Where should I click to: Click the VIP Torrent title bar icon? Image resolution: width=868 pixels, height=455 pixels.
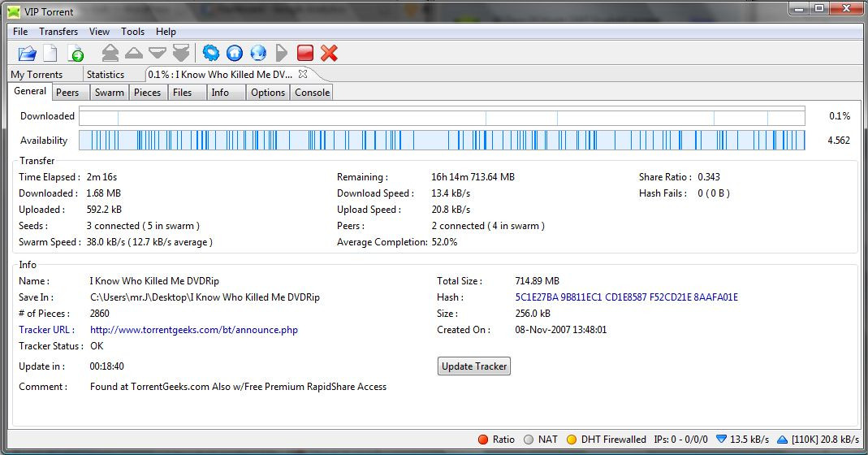coord(14,11)
